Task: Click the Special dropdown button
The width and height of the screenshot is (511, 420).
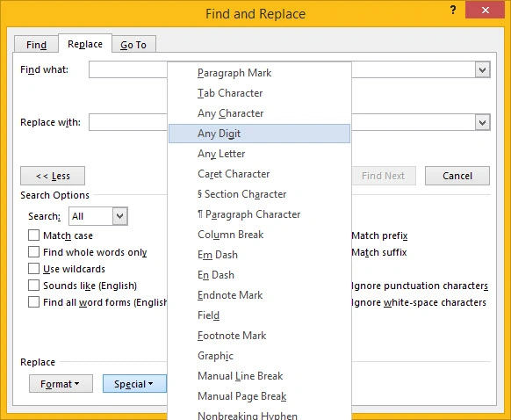Action: pos(134,383)
